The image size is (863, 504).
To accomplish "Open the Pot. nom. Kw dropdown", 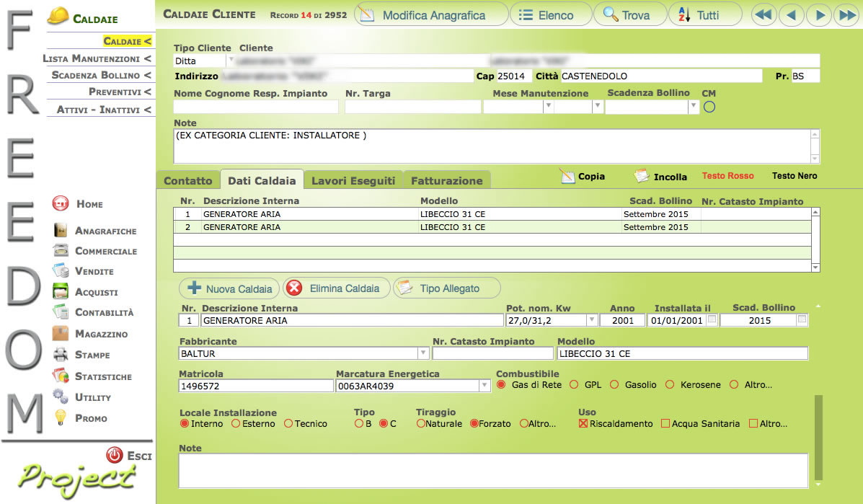I will 592,321.
